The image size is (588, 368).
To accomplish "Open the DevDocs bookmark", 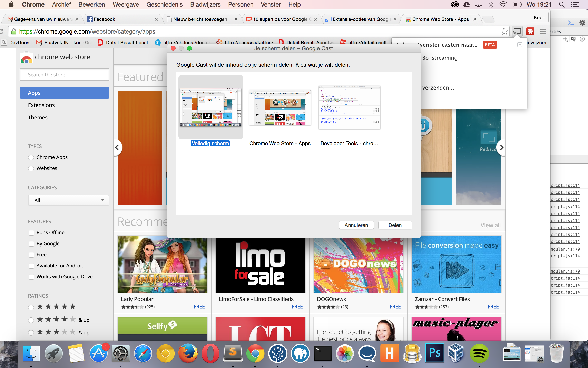I will pos(16,43).
